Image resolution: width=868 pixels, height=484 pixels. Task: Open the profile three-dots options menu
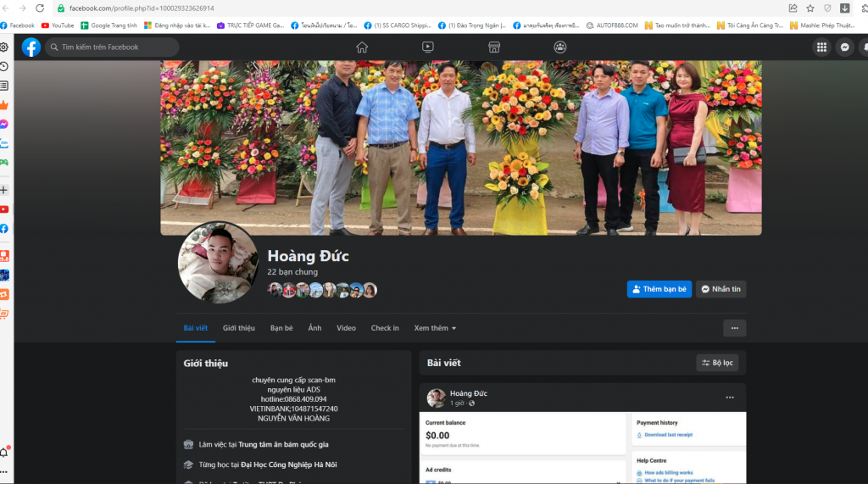734,328
